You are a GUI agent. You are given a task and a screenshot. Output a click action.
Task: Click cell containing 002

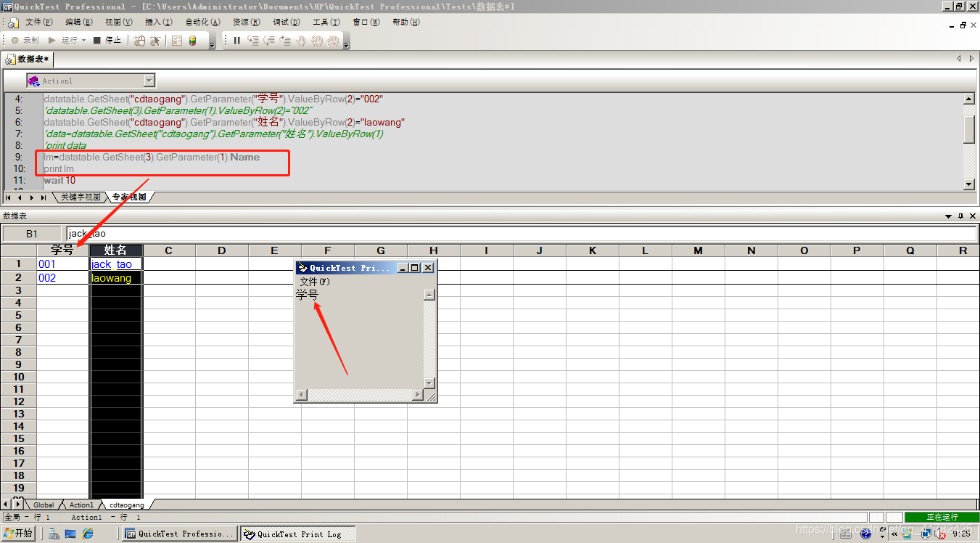point(63,278)
